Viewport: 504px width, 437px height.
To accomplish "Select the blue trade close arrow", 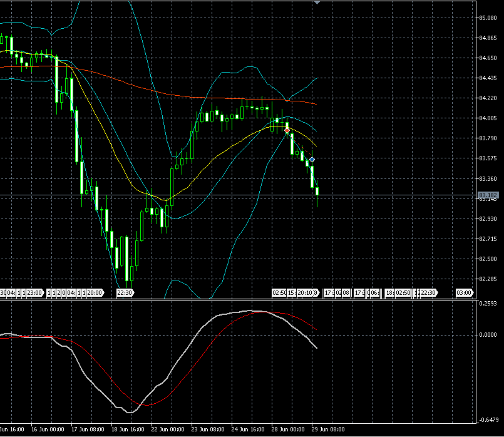I will 312,160.
